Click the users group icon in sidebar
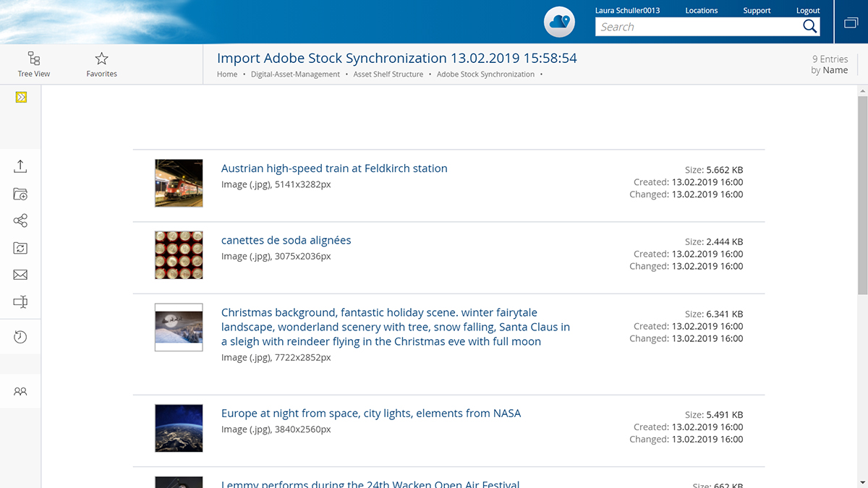868x488 pixels. (x=20, y=391)
